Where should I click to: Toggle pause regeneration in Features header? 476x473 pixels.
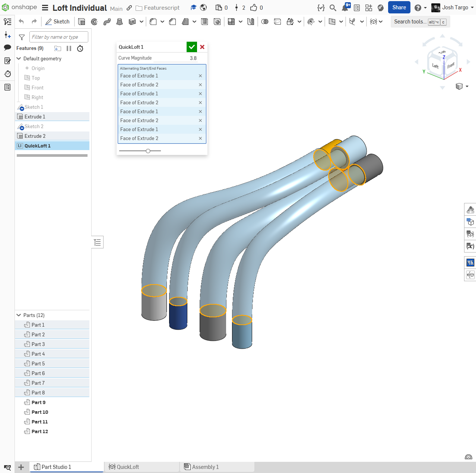click(x=69, y=48)
